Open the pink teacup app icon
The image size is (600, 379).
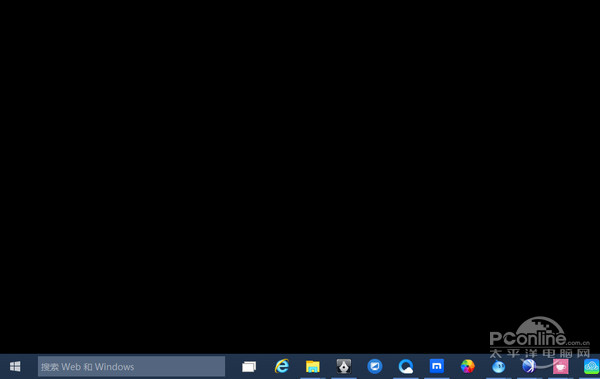click(x=561, y=366)
